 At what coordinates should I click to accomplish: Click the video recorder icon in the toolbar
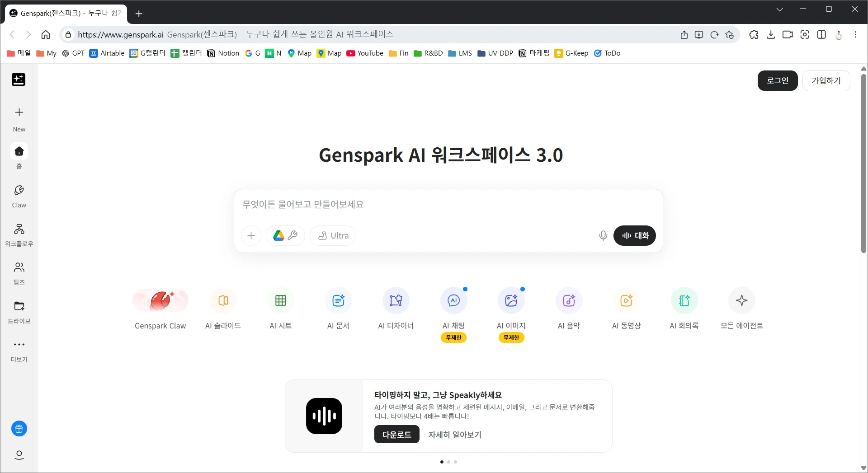pos(788,34)
